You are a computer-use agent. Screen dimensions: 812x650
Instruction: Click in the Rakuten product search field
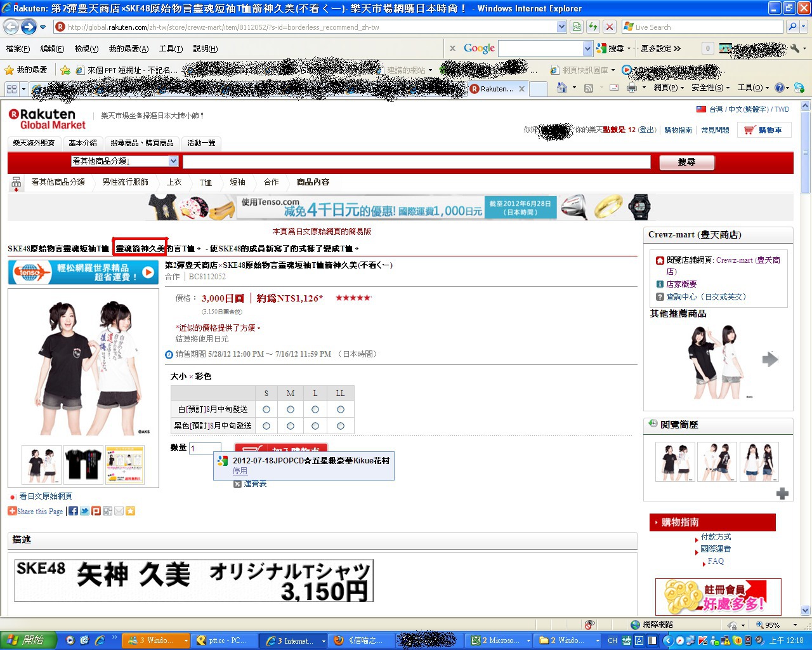pos(417,162)
